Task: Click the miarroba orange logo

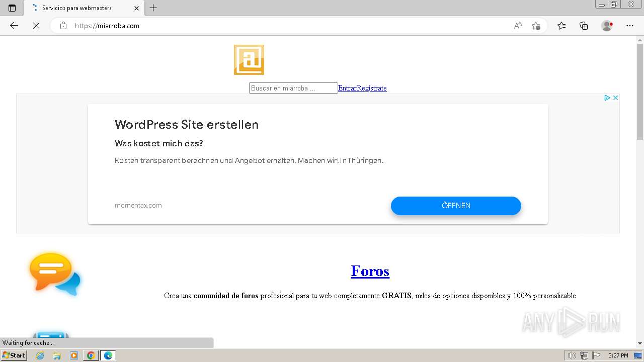Action: 249,60
